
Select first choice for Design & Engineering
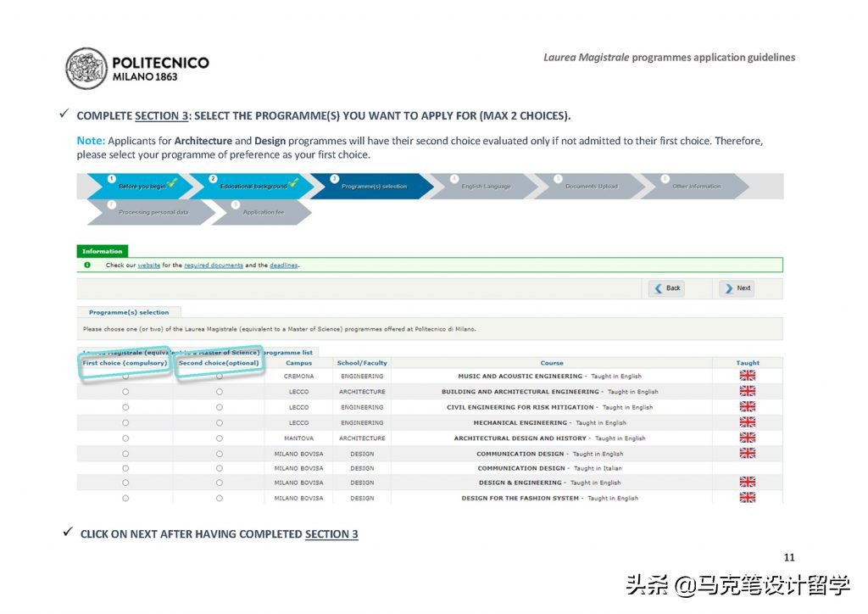tap(125, 483)
